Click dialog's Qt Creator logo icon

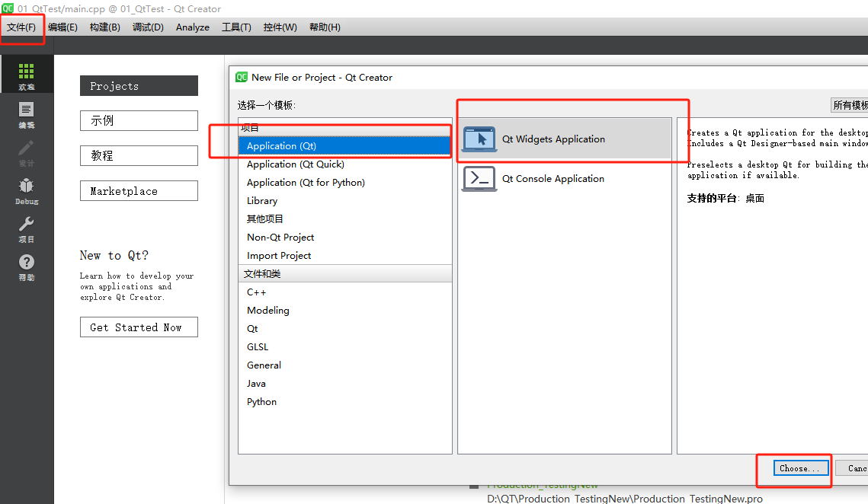click(242, 78)
